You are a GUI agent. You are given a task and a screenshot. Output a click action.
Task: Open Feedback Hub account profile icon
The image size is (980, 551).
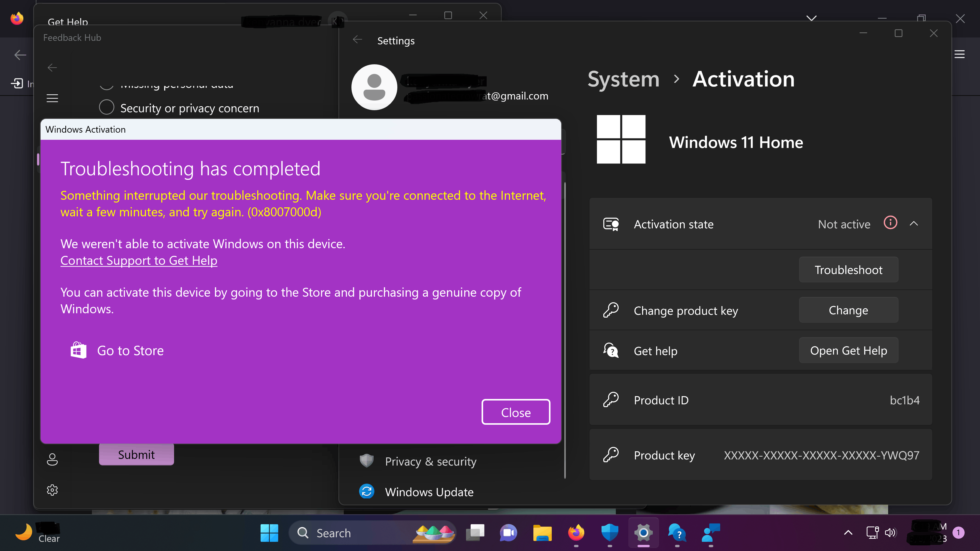pos(52,459)
